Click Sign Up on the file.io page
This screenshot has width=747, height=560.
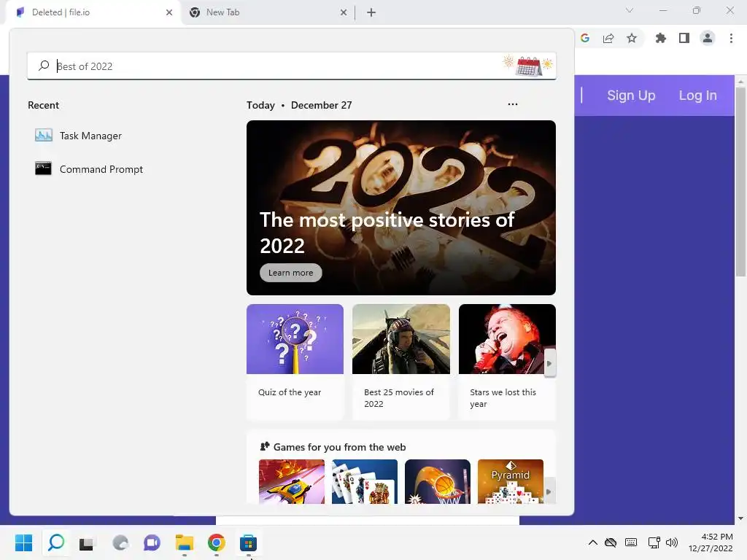point(631,96)
